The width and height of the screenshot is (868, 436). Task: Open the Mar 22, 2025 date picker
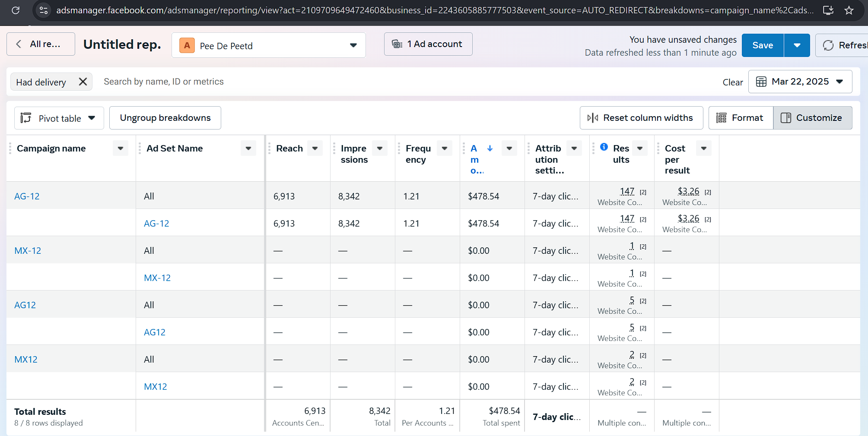click(x=800, y=82)
